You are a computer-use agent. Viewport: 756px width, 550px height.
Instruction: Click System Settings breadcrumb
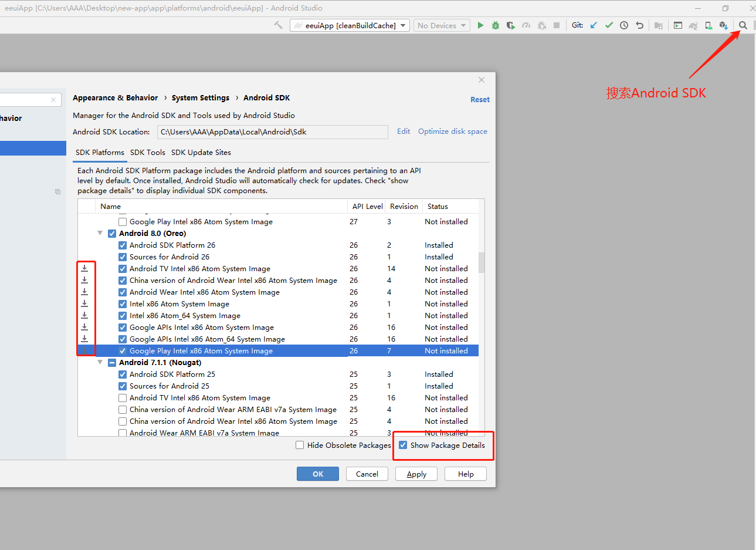pos(201,97)
